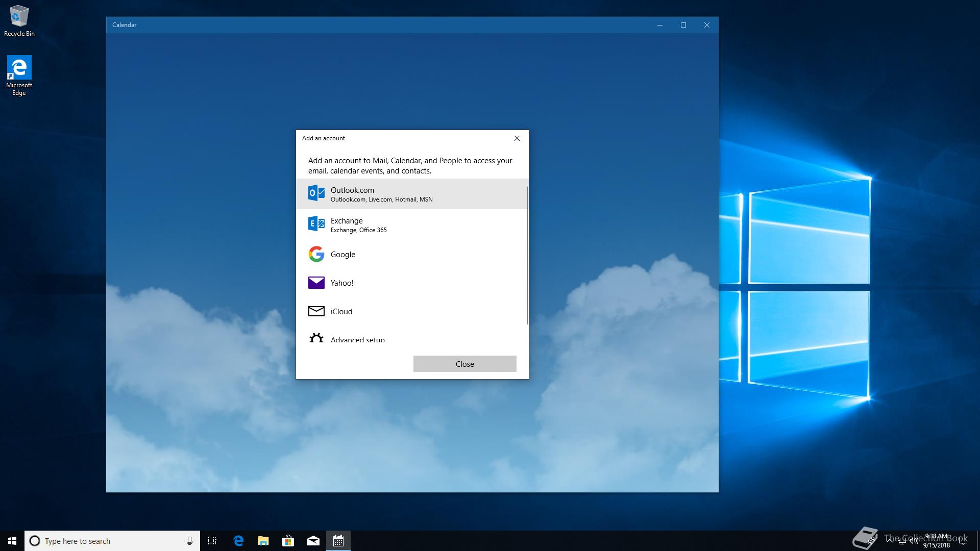Select the Outlook.com account option
This screenshot has width=980, height=551.
tap(411, 194)
